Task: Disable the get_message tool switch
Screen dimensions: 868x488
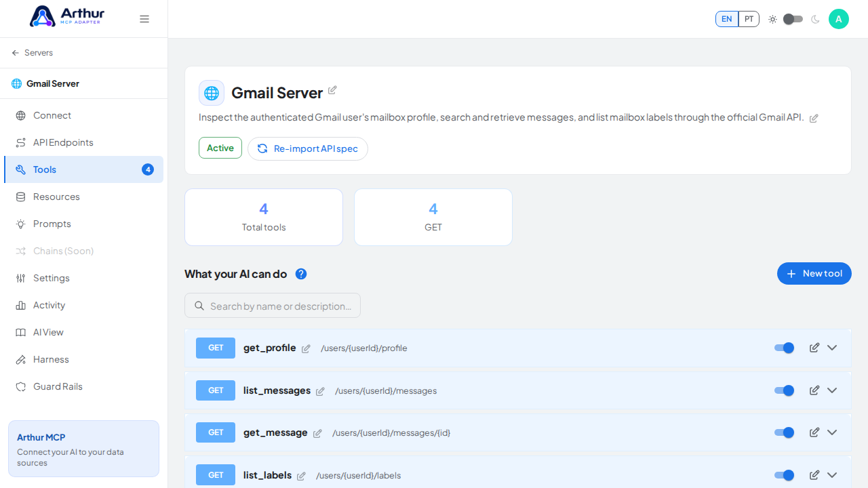Action: tap(785, 432)
